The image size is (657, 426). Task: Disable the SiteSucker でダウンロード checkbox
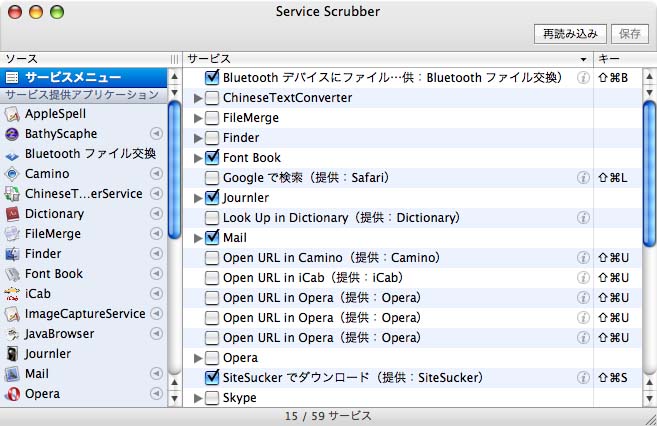(x=212, y=378)
